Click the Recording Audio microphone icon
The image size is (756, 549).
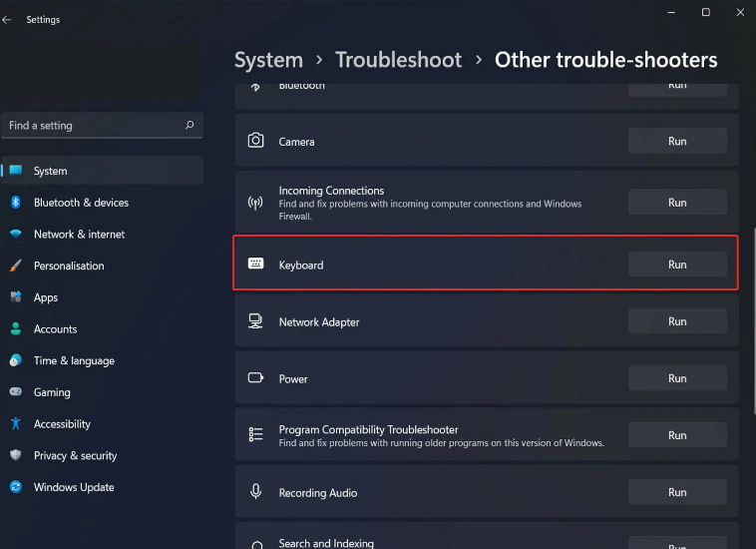point(255,491)
